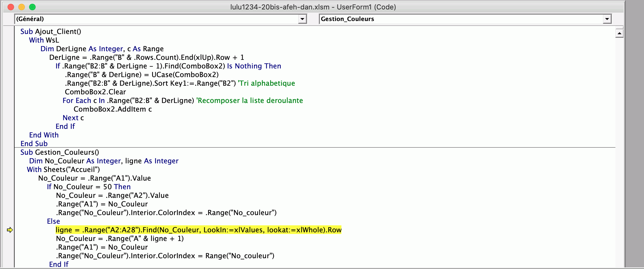The image size is (644, 269).
Task: Place cursor on the ComboBox2.Clear line
Action: point(95,92)
